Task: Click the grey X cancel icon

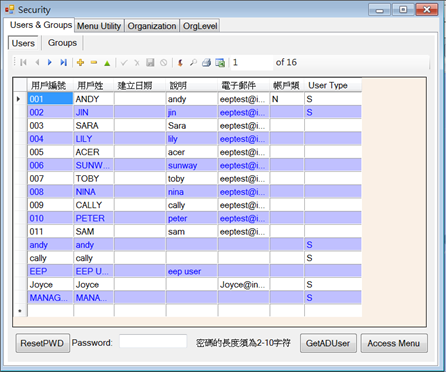Action: click(x=137, y=62)
